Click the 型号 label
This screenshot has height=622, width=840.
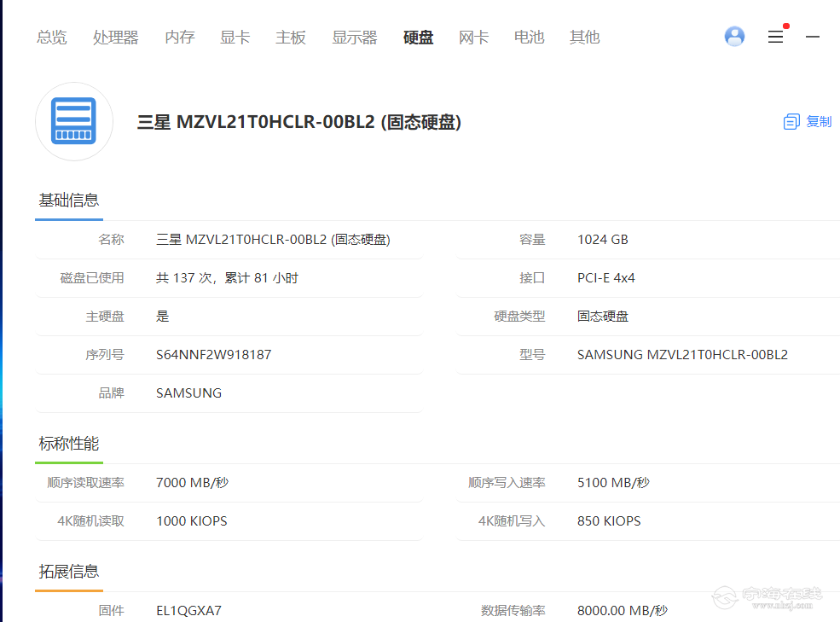tap(532, 354)
